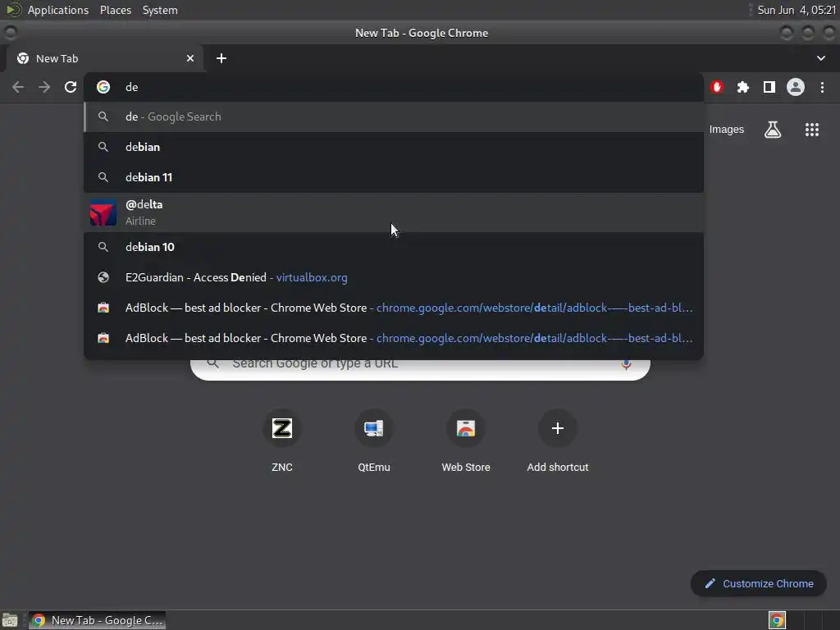The width and height of the screenshot is (840, 630).
Task: Open the System menu
Action: [160, 10]
